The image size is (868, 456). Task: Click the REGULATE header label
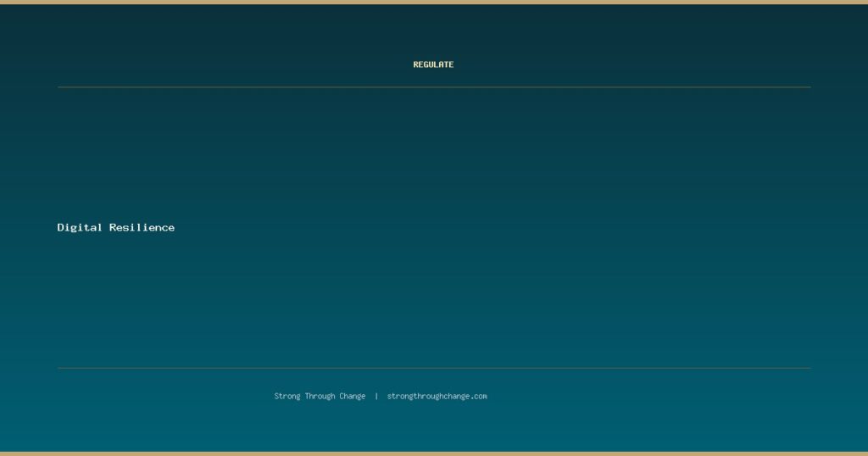click(433, 64)
